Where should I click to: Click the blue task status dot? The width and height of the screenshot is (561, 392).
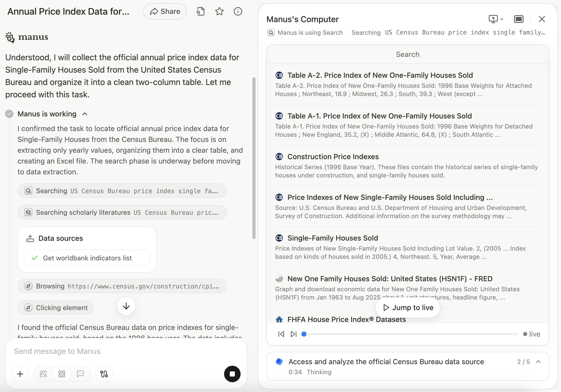279,362
